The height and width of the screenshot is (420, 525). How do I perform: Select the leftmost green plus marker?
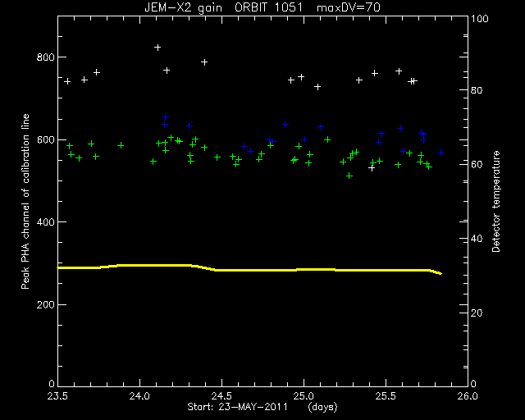(x=70, y=146)
